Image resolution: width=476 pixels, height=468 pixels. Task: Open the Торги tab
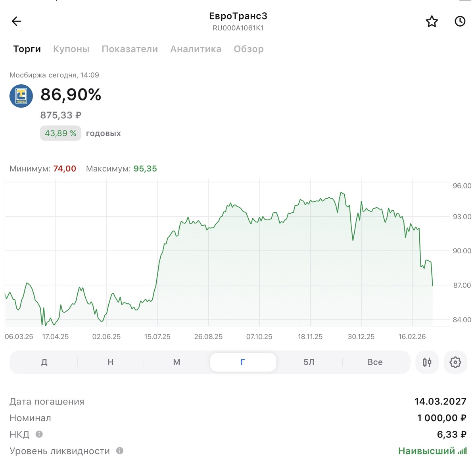pyautogui.click(x=27, y=49)
